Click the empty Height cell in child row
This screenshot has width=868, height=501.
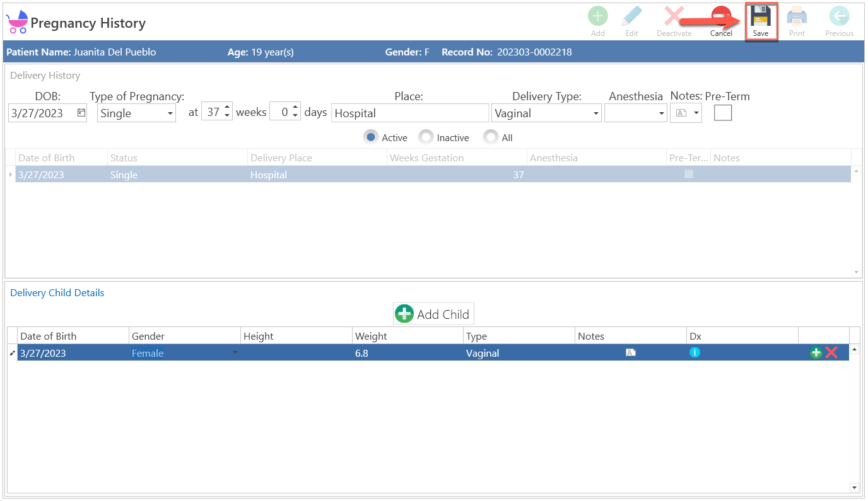296,352
